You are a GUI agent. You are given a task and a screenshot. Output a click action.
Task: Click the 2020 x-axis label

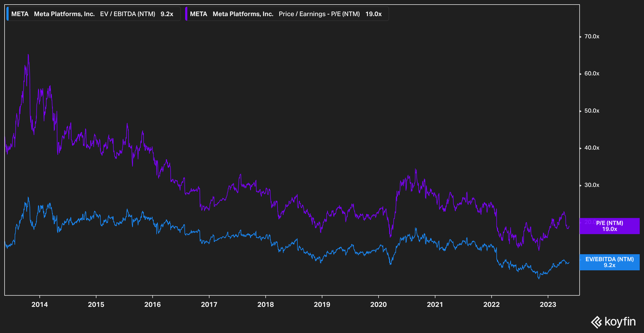coord(379,305)
